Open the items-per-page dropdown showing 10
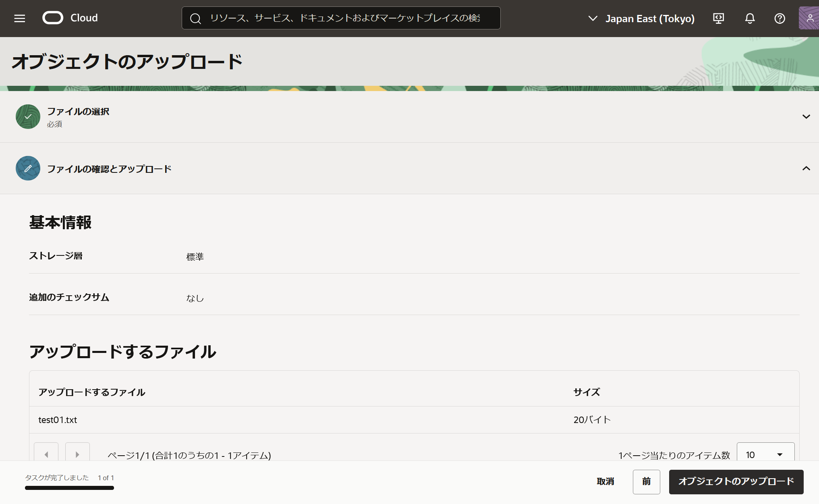819x504 pixels. tap(765, 454)
